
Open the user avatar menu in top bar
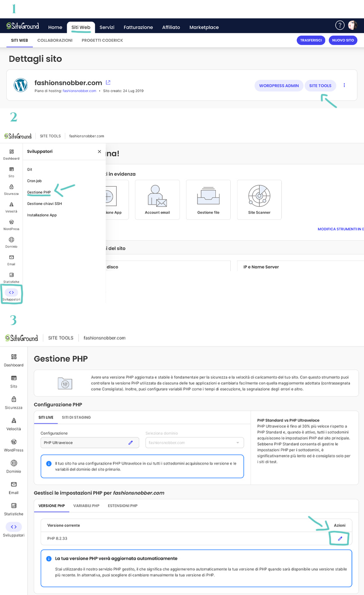353,26
